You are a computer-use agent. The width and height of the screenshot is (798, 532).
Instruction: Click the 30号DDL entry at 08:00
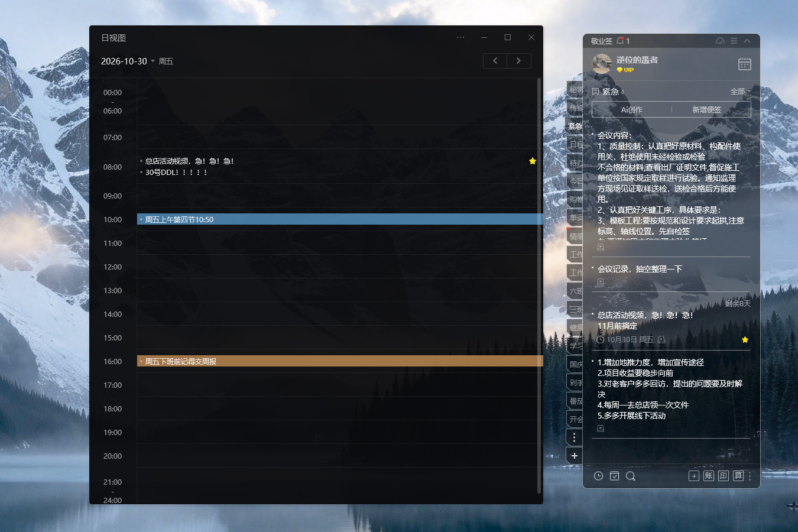point(176,173)
